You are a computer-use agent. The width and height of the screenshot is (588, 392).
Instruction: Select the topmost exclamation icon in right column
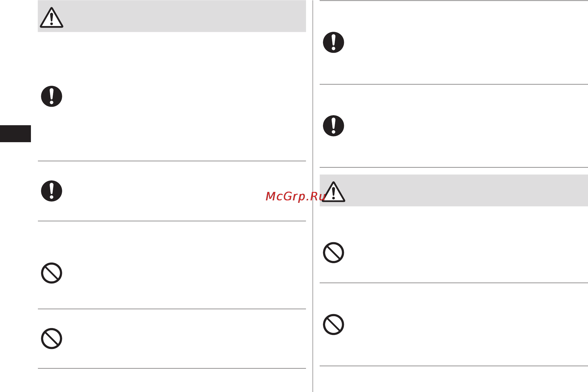tap(333, 42)
